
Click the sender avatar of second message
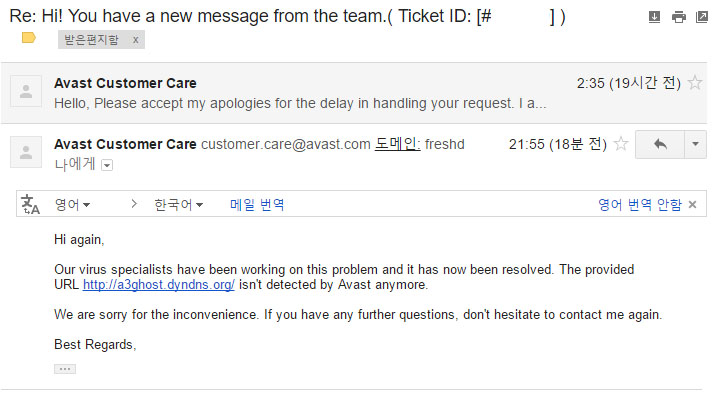[26, 152]
